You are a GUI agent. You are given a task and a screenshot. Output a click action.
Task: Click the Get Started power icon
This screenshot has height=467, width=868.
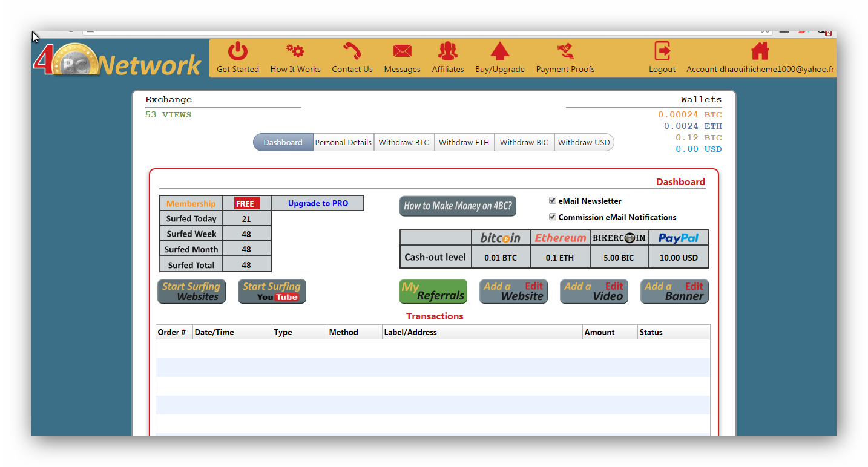(238, 51)
